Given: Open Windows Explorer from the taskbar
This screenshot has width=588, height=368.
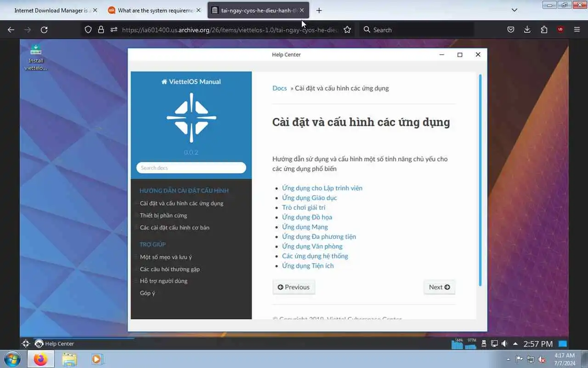Looking at the screenshot, I should click(x=69, y=359).
